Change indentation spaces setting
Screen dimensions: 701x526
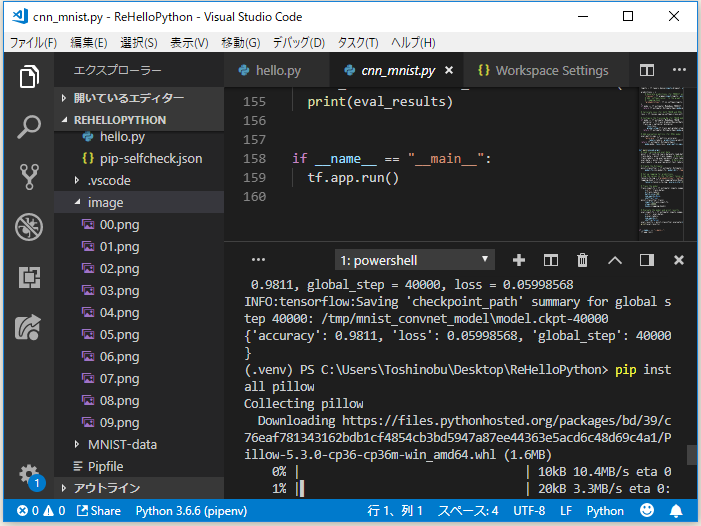(x=468, y=510)
